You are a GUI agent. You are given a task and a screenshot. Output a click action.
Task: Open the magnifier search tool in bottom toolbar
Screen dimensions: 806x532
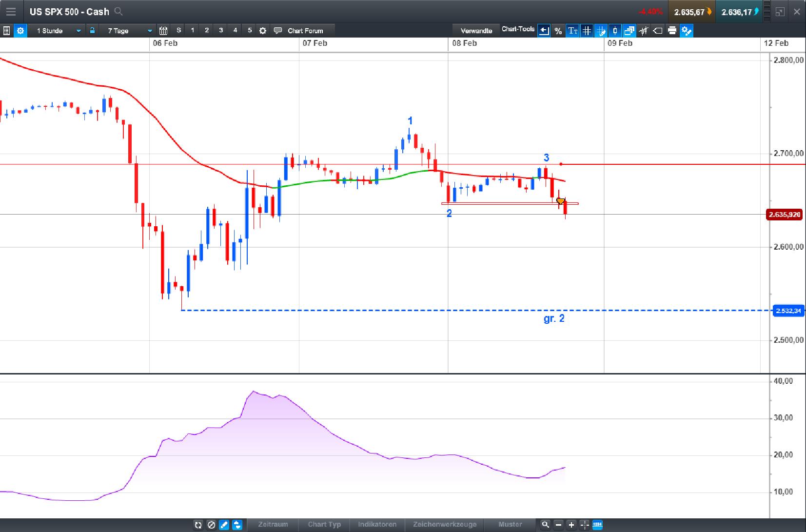coord(546,525)
